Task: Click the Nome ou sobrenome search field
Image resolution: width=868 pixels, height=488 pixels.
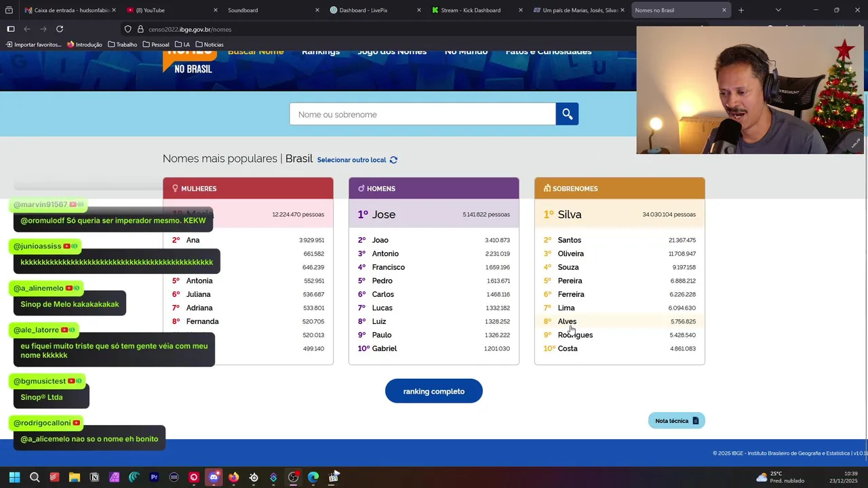Action: [x=422, y=114]
